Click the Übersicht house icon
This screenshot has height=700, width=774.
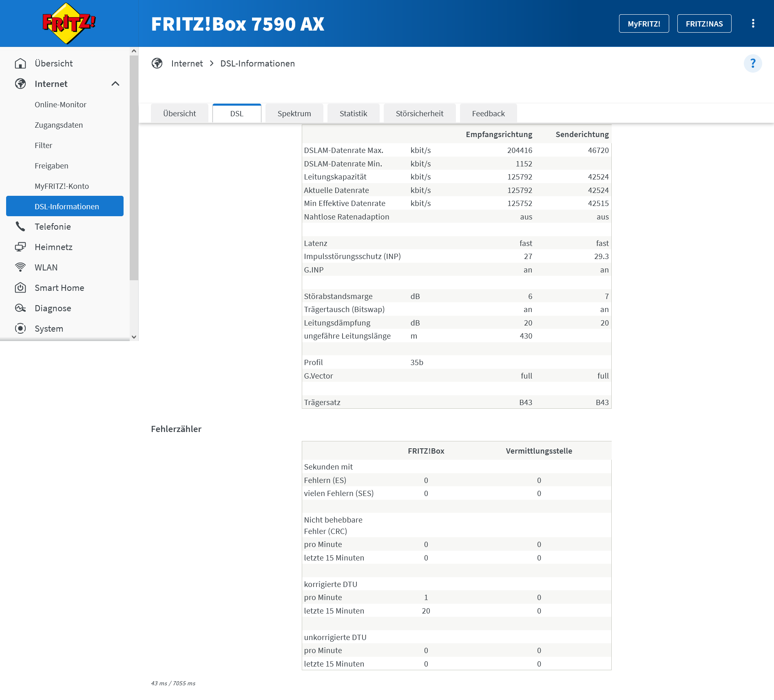point(20,64)
